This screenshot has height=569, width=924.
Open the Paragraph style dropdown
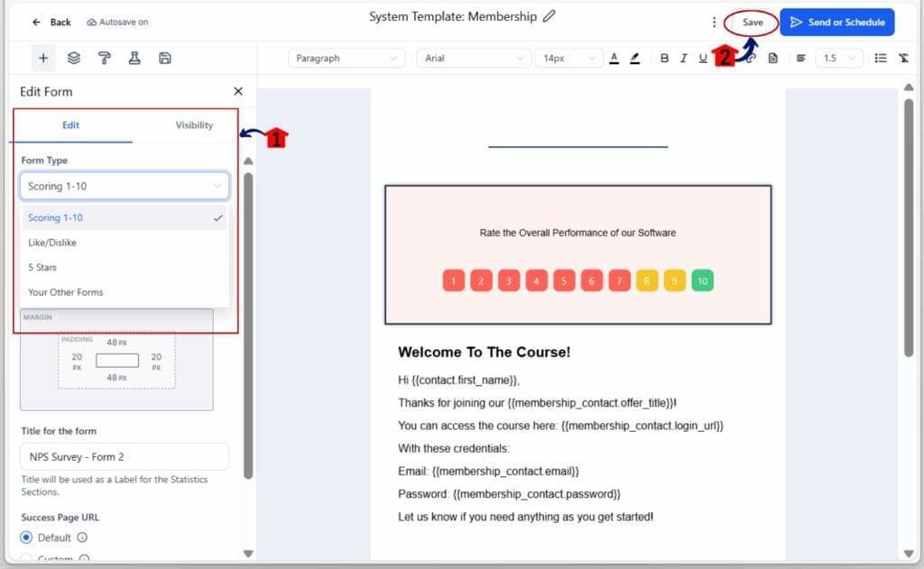point(346,58)
